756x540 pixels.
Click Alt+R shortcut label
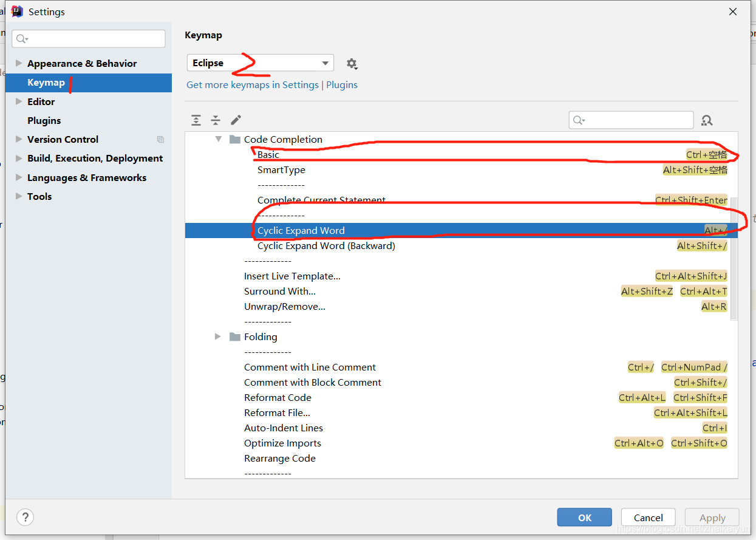(x=714, y=307)
